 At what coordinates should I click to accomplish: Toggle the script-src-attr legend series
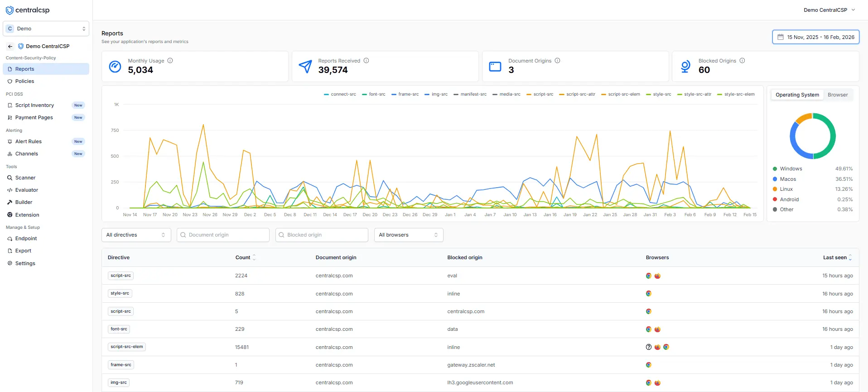[577, 94]
